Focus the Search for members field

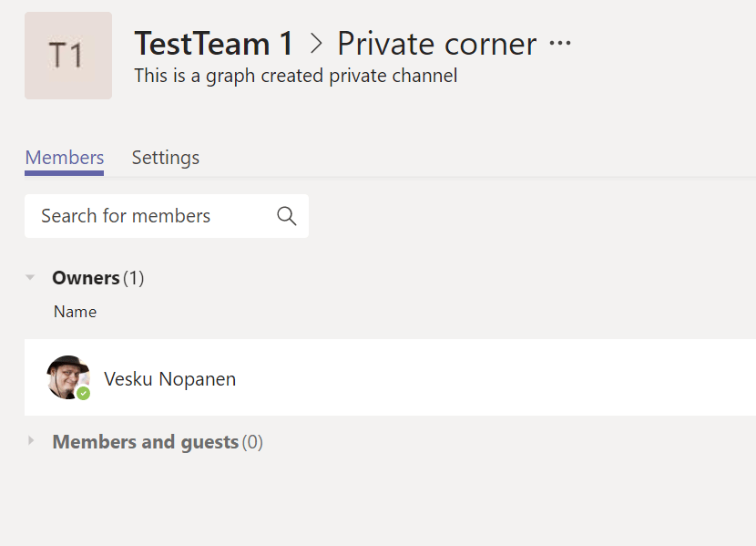[x=150, y=216]
